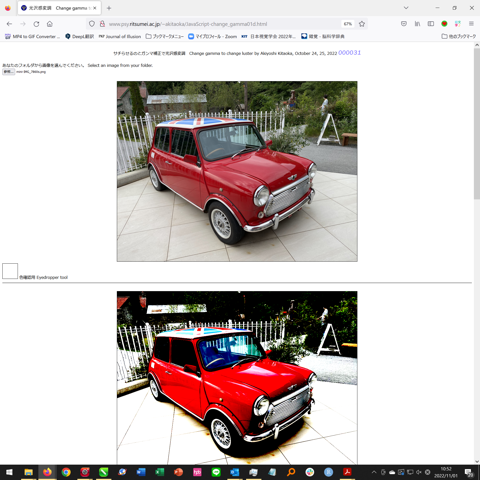480x480 pixels.
Task: Open Adobe Acrobat from taskbar
Action: coord(347,472)
